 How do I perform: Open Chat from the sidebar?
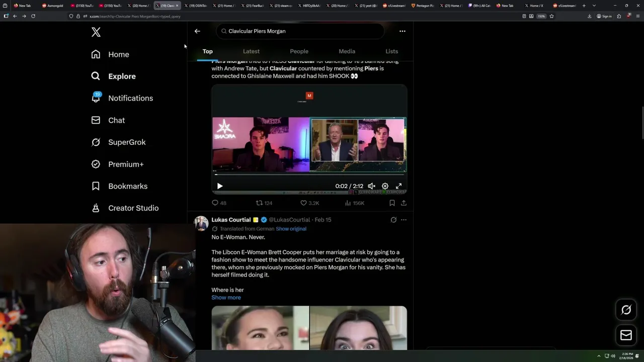pyautogui.click(x=108, y=120)
